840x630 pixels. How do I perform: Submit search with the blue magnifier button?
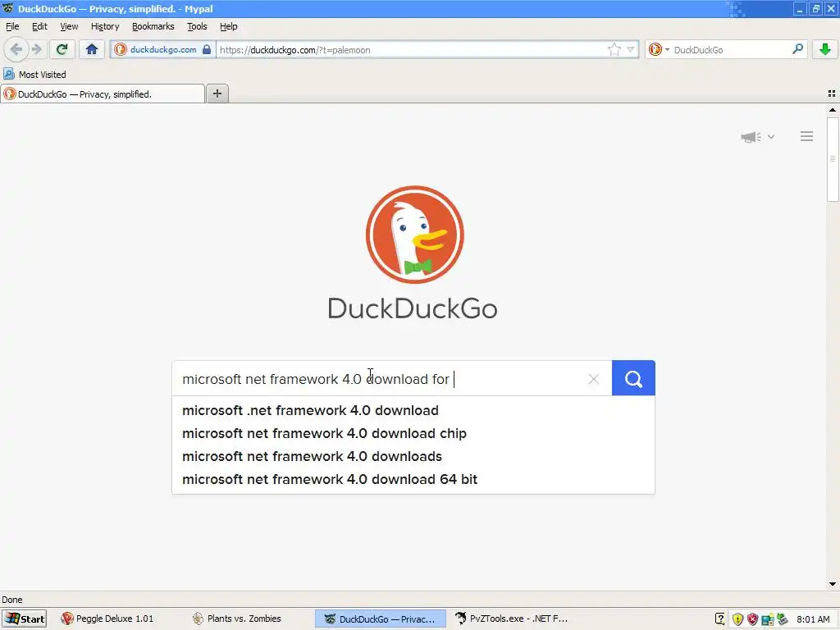(x=633, y=378)
